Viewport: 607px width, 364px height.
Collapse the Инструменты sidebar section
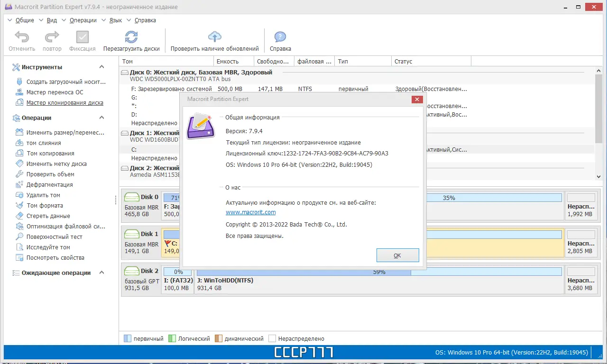point(101,67)
